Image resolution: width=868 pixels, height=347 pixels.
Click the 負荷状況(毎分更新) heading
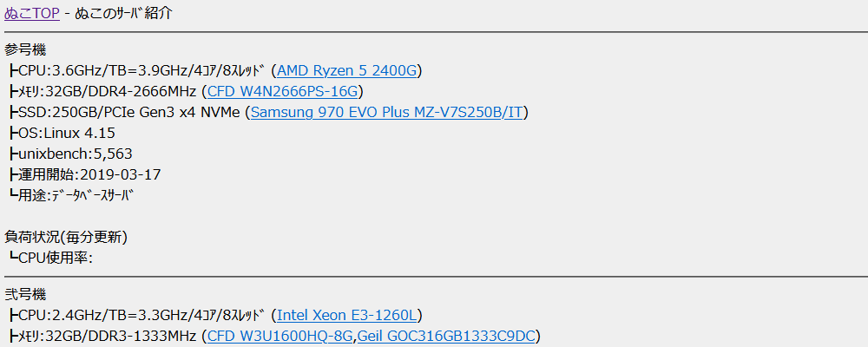click(66, 236)
